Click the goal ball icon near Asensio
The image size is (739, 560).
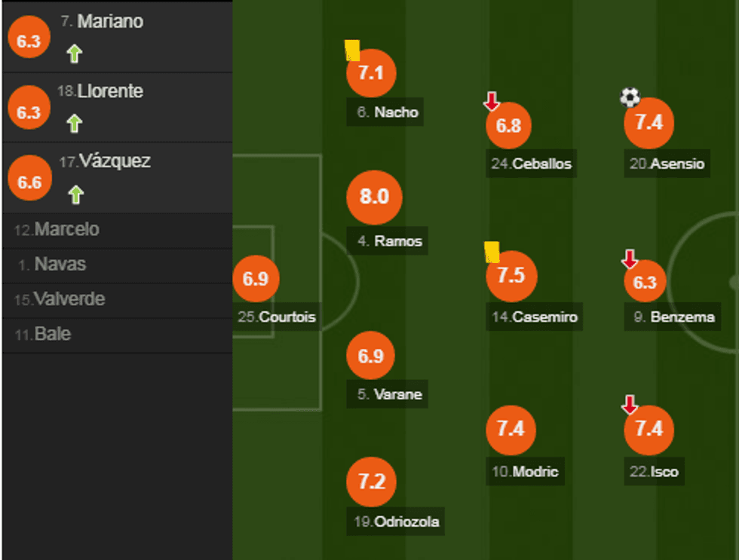(630, 97)
